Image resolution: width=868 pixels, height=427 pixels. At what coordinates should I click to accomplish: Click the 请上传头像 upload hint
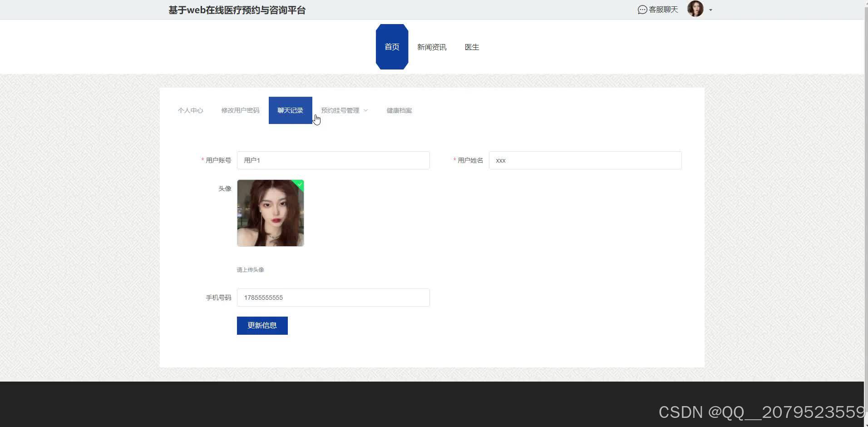coord(250,269)
